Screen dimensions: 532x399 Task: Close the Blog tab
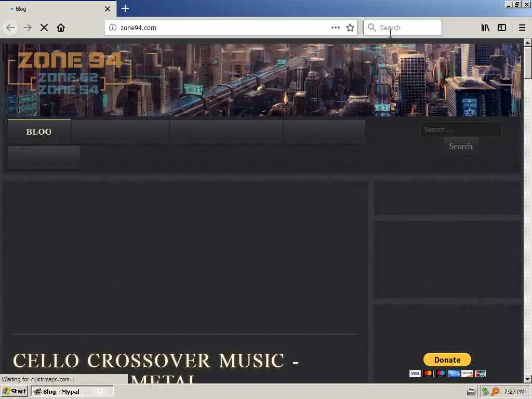[108, 9]
